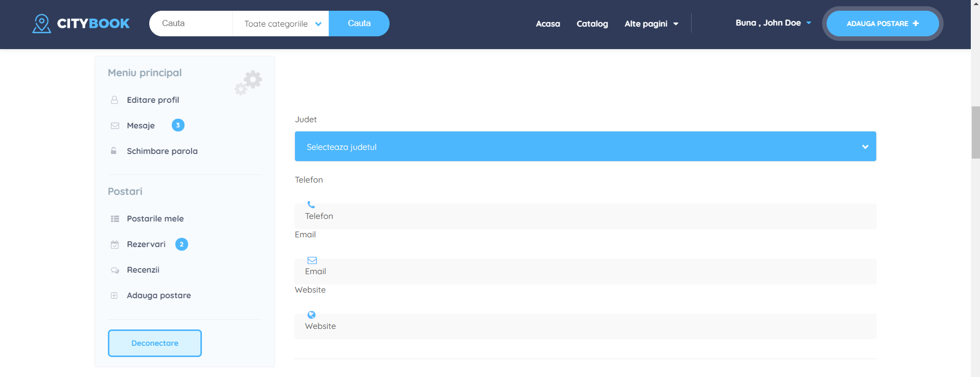
Task: Click the gears icon in Meniu principal
Action: point(248,82)
